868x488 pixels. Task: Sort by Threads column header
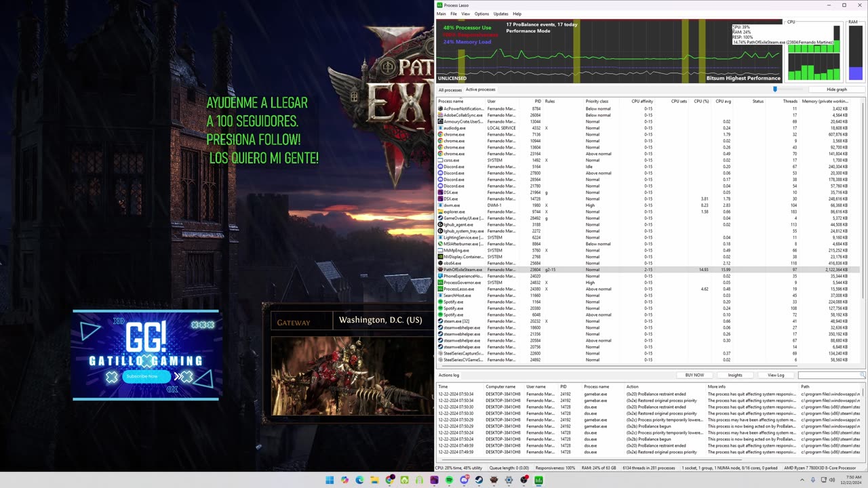(x=790, y=101)
